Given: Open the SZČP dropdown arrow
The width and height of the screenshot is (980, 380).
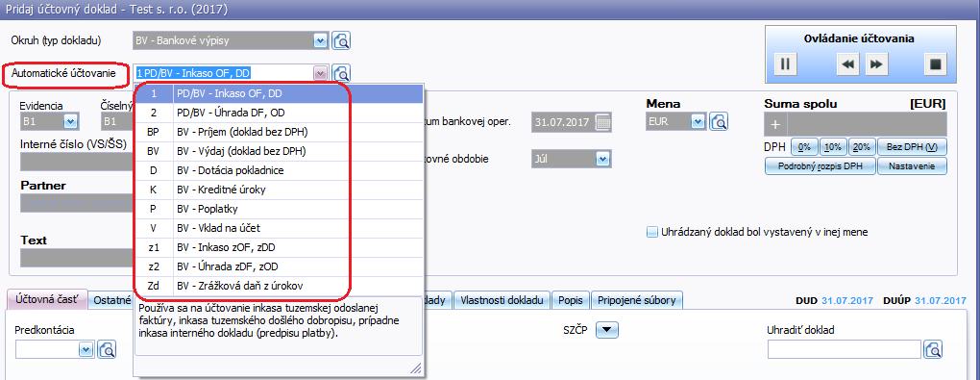Looking at the screenshot, I should coord(606,329).
